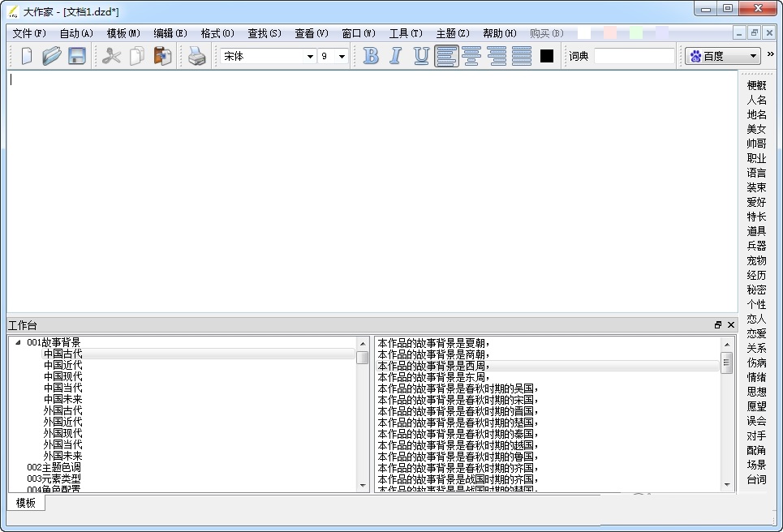Select 外国未来 in the template tree
This screenshot has width=783, height=532.
(x=63, y=456)
